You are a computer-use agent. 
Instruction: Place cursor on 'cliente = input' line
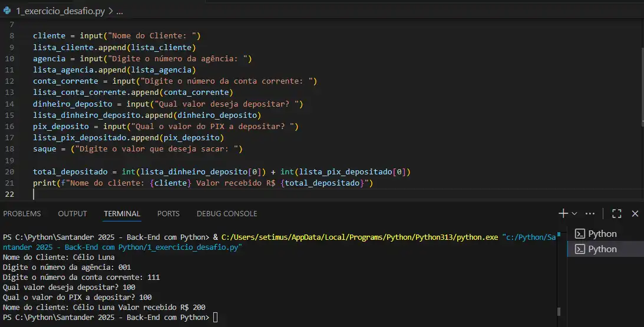coord(117,36)
